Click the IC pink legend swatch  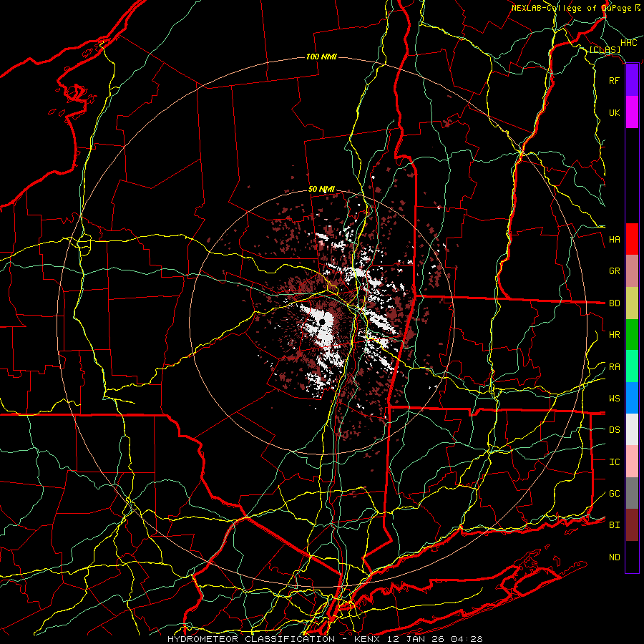pyautogui.click(x=632, y=462)
